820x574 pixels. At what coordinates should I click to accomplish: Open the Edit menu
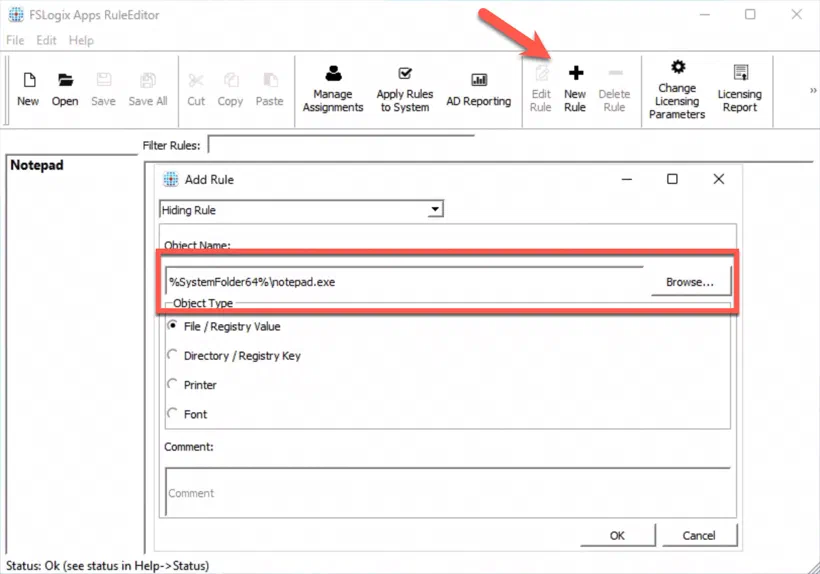pyautogui.click(x=47, y=40)
